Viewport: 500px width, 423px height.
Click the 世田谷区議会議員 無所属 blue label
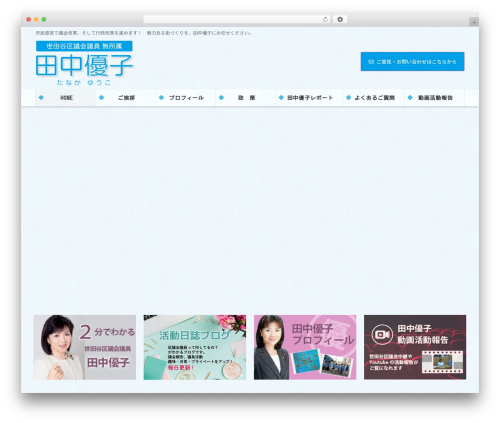[x=84, y=46]
